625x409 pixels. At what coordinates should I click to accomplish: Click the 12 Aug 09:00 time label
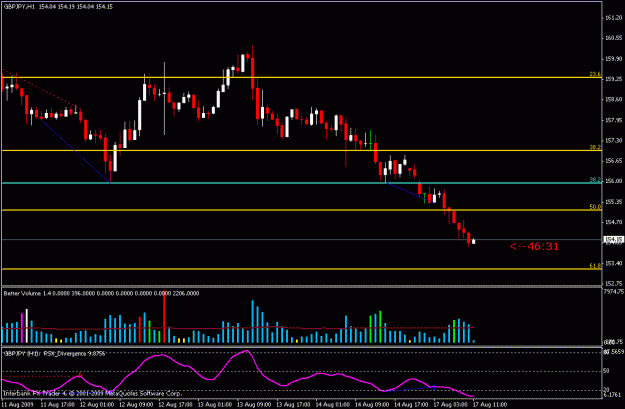pyautogui.click(x=134, y=405)
